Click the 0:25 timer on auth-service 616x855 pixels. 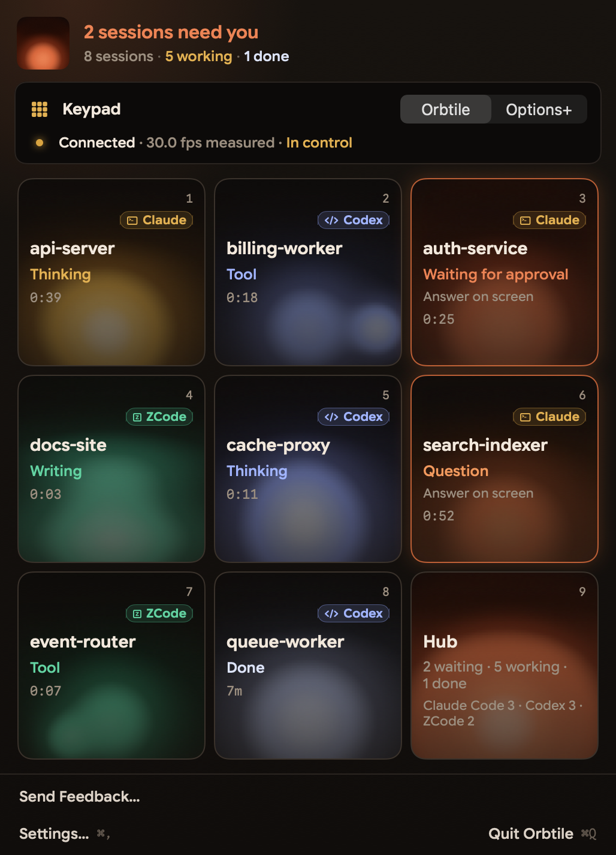point(439,319)
